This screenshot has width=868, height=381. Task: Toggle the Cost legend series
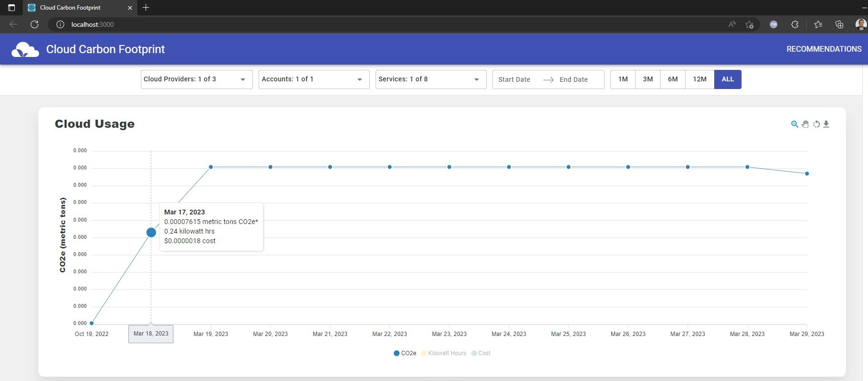(481, 353)
